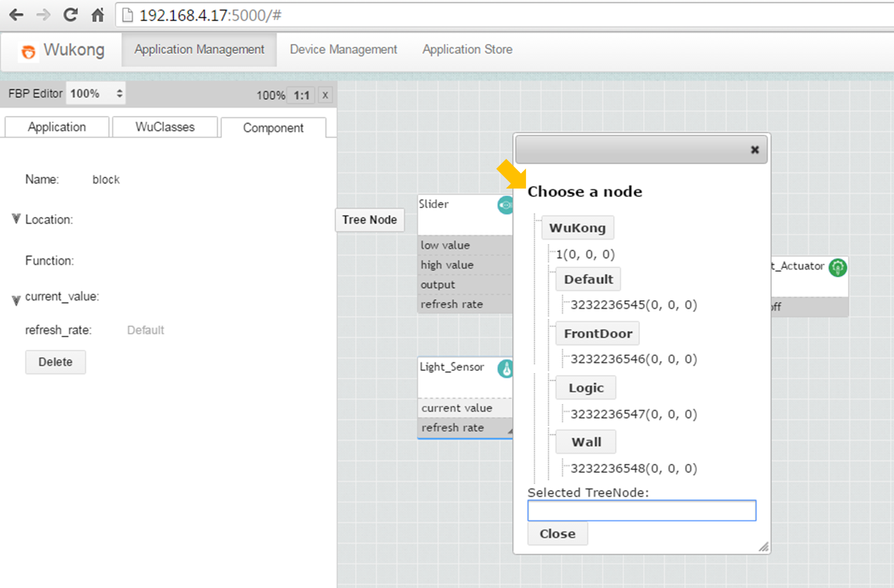Reload the page with refresh icon
The height and width of the screenshot is (588, 894).
[70, 15]
